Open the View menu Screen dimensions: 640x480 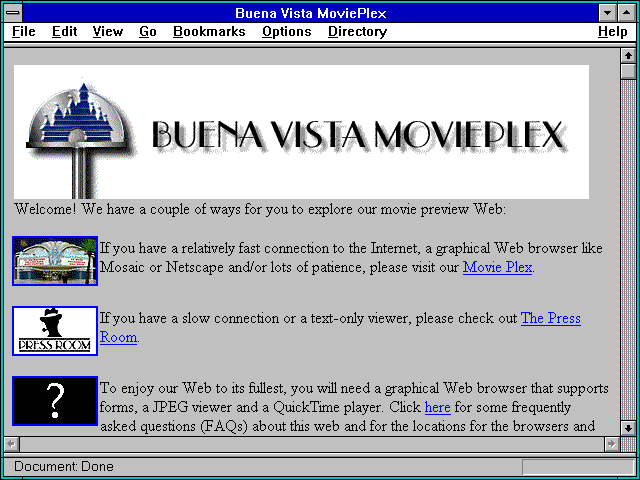point(107,31)
